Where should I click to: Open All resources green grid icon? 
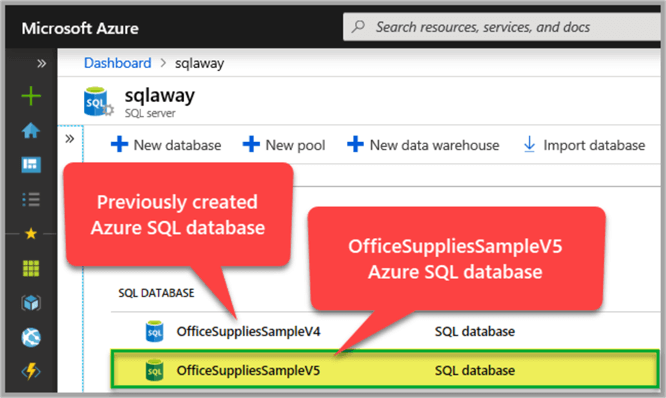point(31,268)
